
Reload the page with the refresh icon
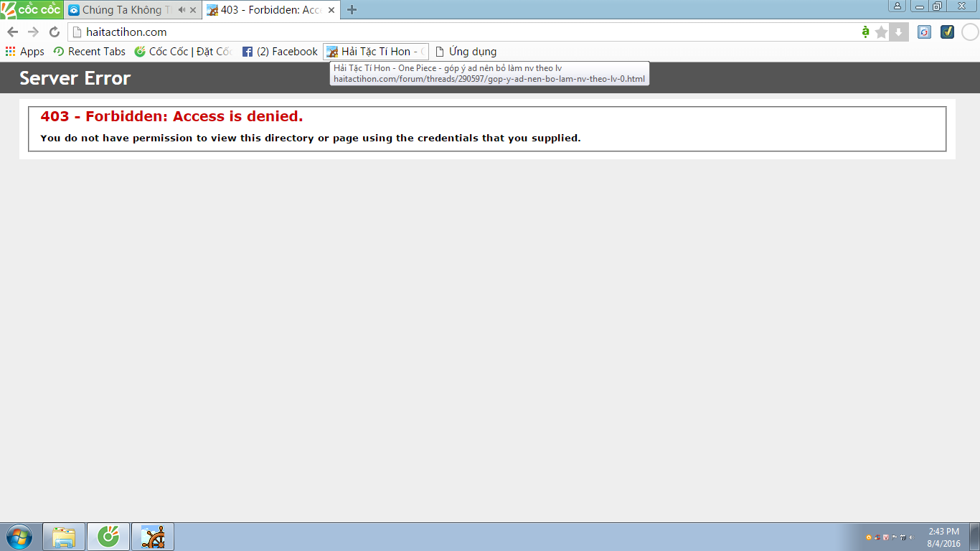(x=54, y=32)
